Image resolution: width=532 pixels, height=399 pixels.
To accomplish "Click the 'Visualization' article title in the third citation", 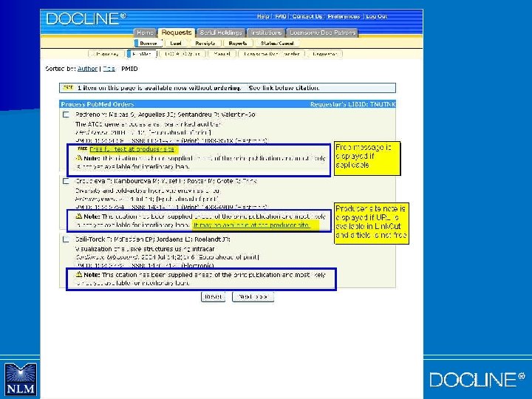I will click(145, 249).
